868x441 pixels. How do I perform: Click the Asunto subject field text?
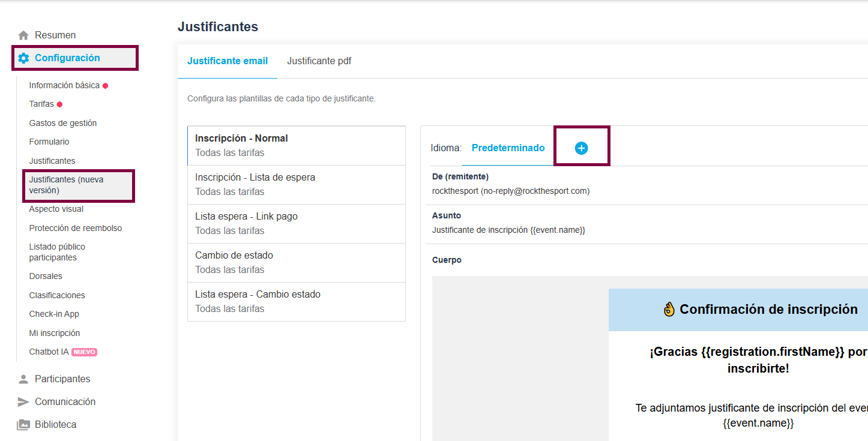pos(508,230)
